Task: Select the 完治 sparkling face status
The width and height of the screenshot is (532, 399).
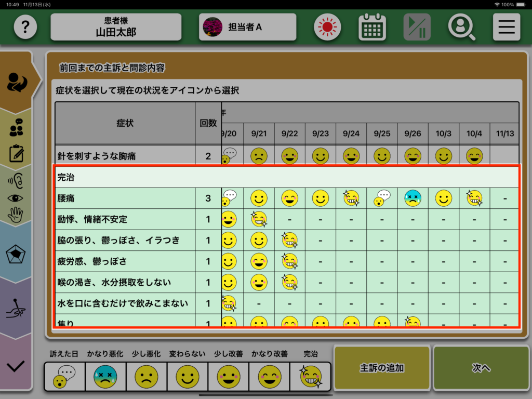Action: (x=311, y=377)
